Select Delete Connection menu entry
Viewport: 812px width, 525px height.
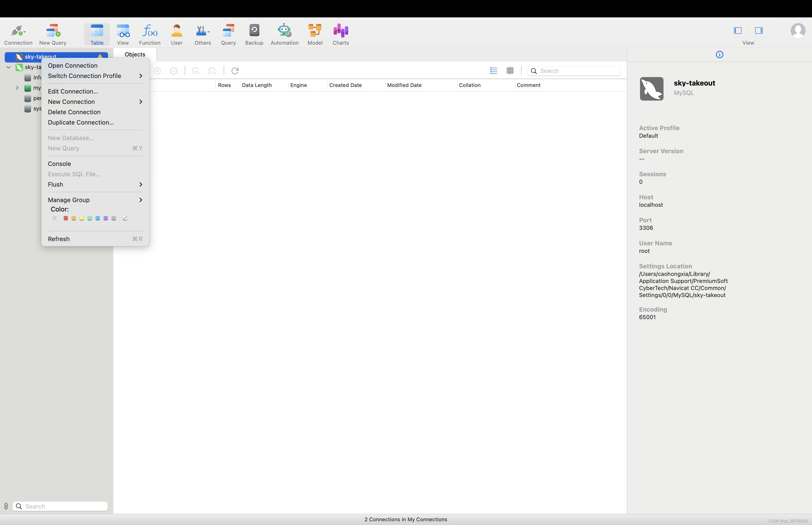pyautogui.click(x=74, y=112)
